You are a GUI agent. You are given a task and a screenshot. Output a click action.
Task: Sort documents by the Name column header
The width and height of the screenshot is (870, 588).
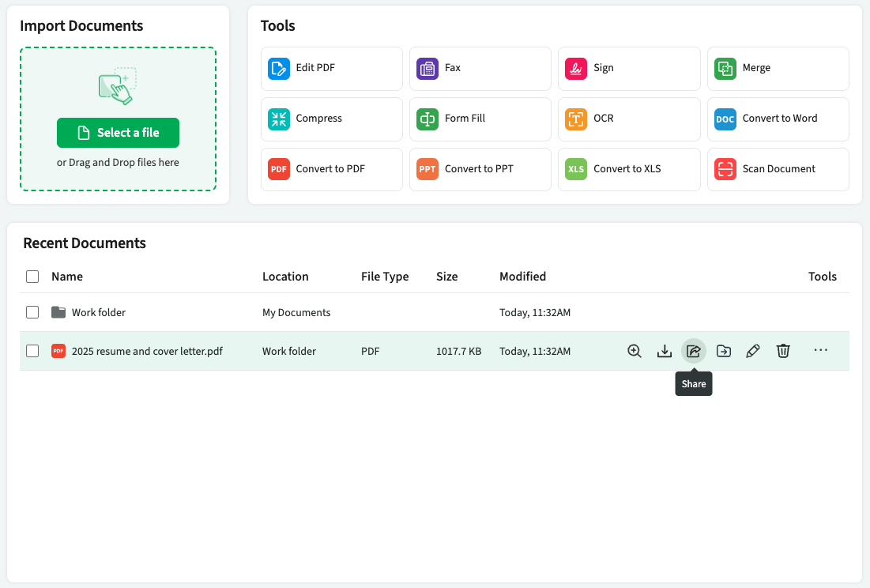click(x=67, y=277)
